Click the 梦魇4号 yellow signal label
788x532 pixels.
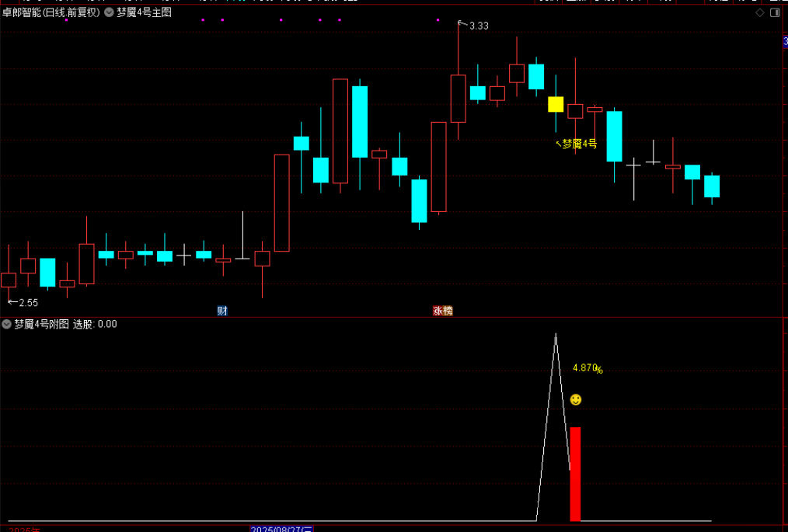579,144
